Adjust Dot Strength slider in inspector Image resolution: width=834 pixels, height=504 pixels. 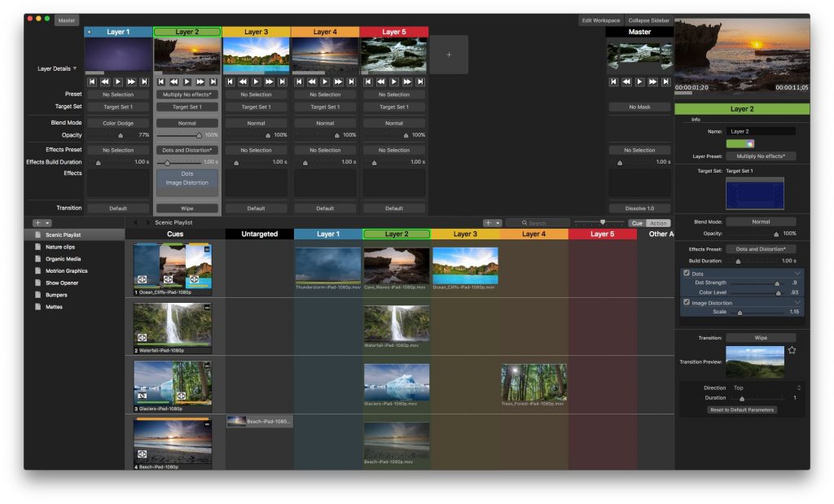777,283
